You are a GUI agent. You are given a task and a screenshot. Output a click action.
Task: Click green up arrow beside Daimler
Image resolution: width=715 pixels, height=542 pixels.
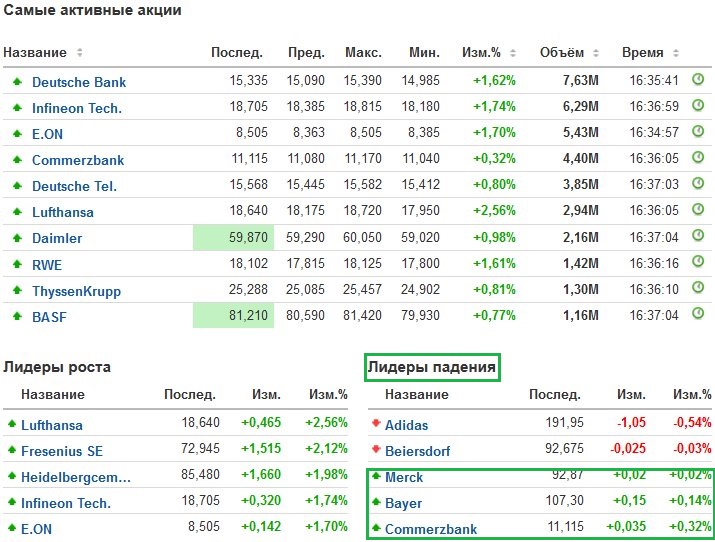[x=17, y=238]
